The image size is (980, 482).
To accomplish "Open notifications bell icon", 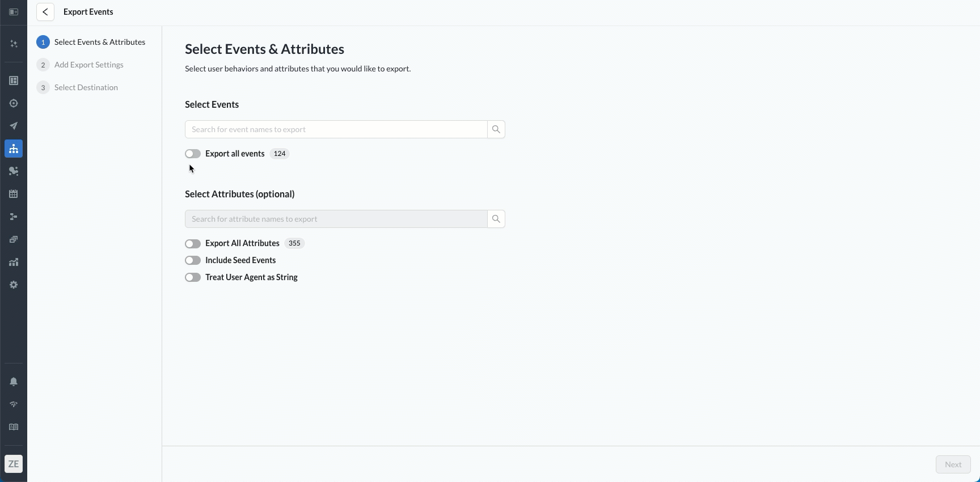I will [14, 382].
